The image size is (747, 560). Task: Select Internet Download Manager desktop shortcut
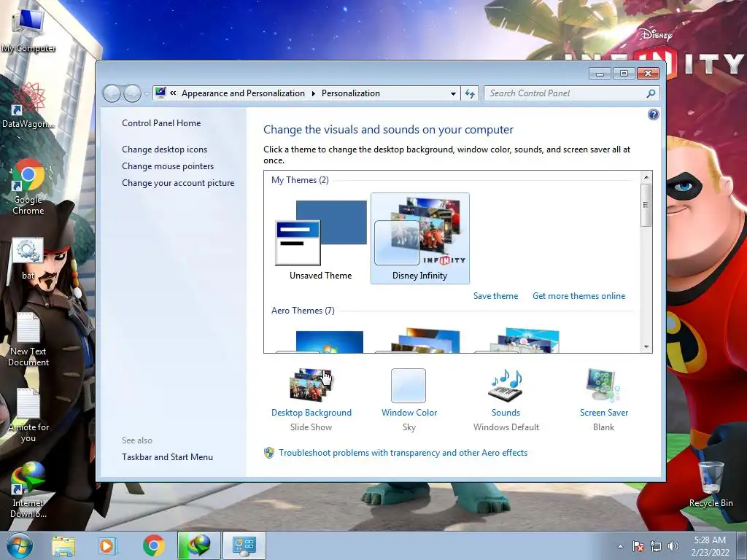click(28, 490)
